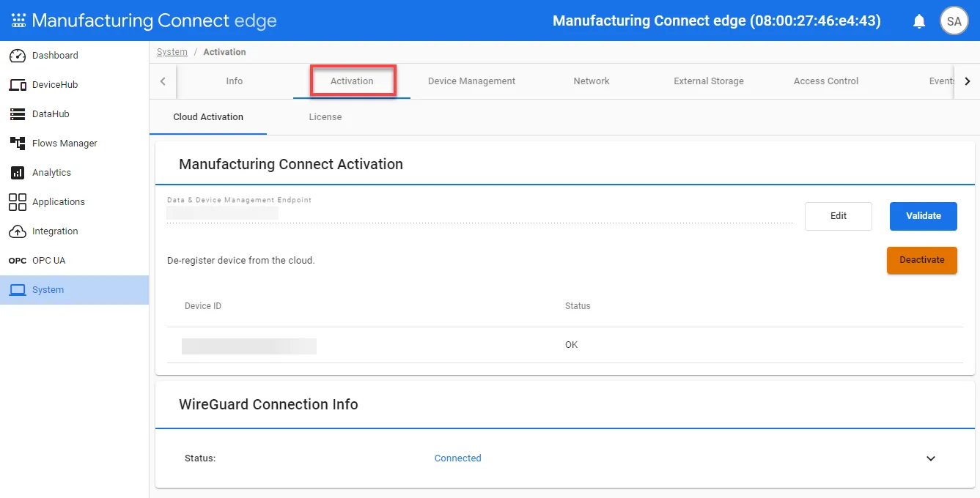Click the Device ID column header
This screenshot has width=980, height=498.
[203, 306]
